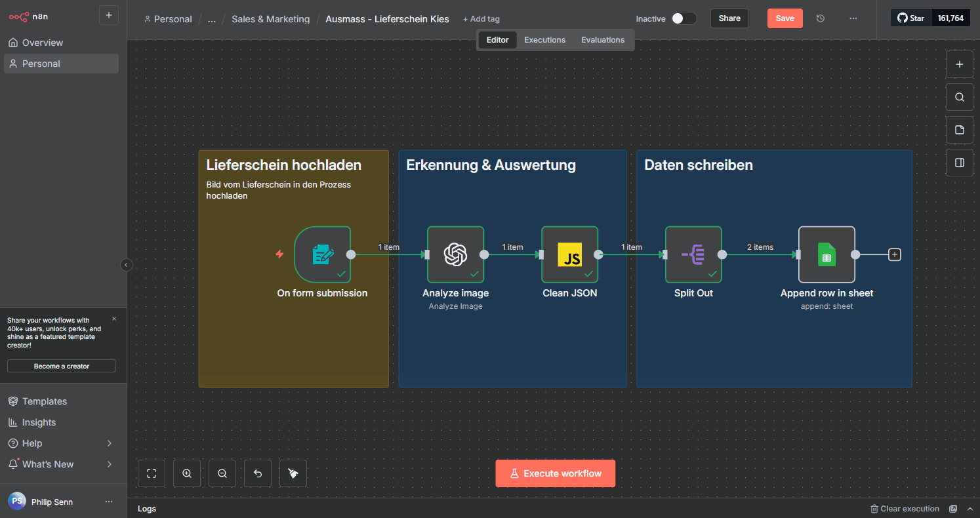Select the Analyze image OpenAI node
Viewport: 980px width, 518px height.
(x=455, y=254)
